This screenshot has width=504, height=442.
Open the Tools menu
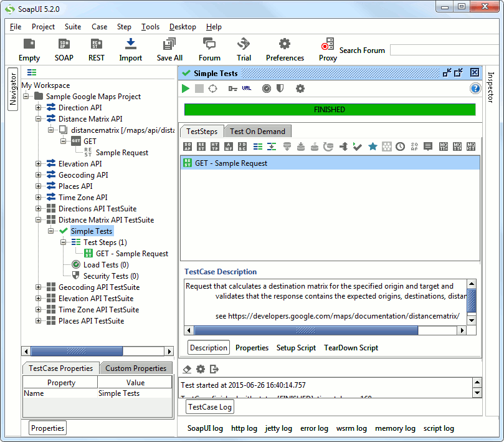pyautogui.click(x=150, y=27)
